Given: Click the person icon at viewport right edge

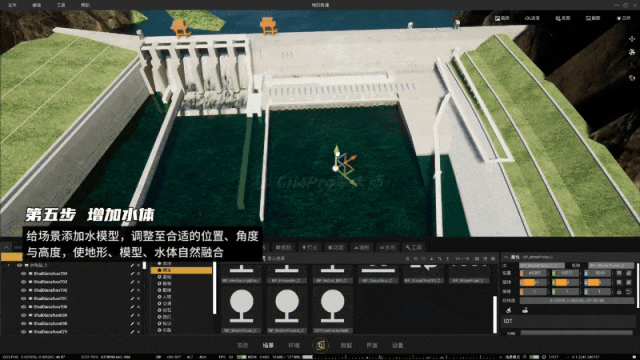Looking at the screenshot, I should point(632,64).
